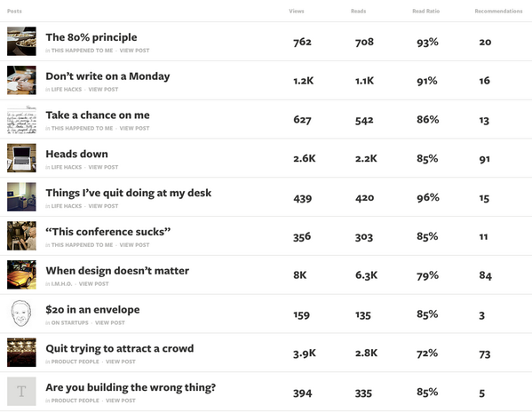Viewport: 532px width, 413px height.
Task: Select the sketched face thumbnail for $20 in an envelope
Action: click(21, 314)
